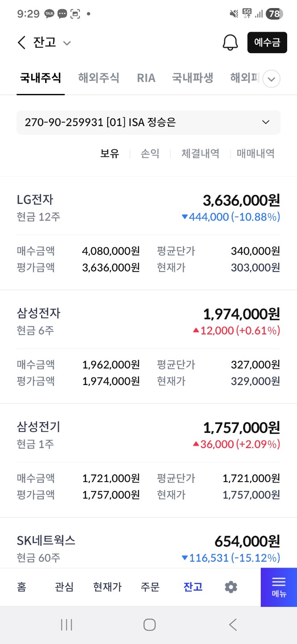Tap the back arrow next to 잔고
The width and height of the screenshot is (297, 644).
coord(21,42)
